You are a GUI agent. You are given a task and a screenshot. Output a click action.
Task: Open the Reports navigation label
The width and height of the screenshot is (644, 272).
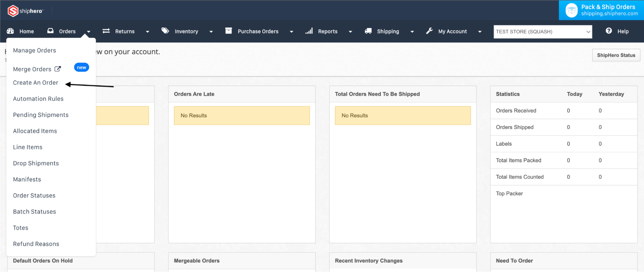coord(328,31)
